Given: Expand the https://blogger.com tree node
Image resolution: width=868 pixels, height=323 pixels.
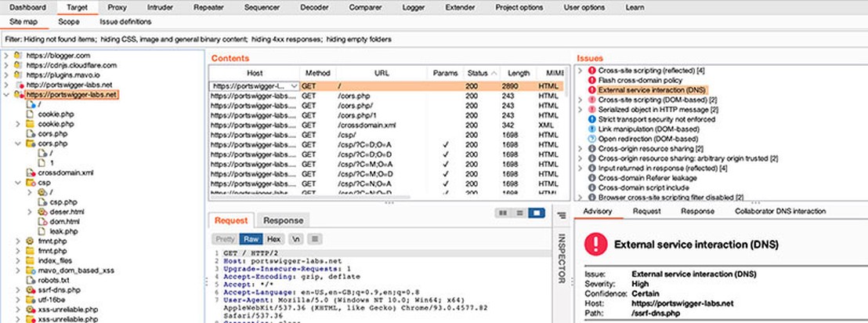Looking at the screenshot, I should coord(6,56).
